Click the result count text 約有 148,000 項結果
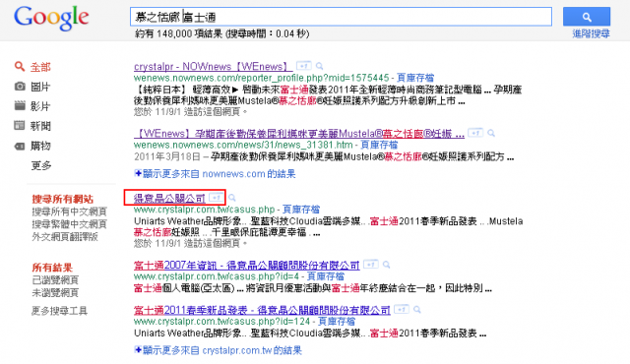The width and height of the screenshot is (630, 364). pyautogui.click(x=179, y=33)
